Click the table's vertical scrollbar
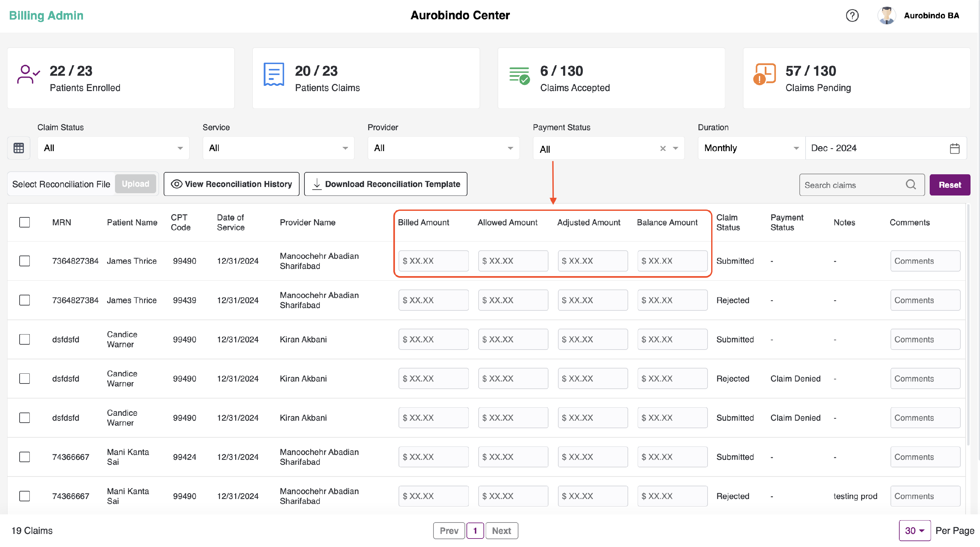Viewport: 980px width, 547px height. click(968, 323)
